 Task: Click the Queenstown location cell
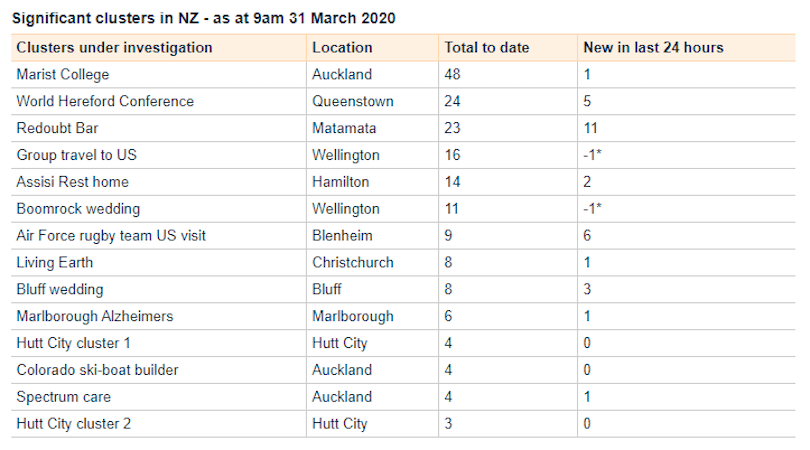(352, 101)
